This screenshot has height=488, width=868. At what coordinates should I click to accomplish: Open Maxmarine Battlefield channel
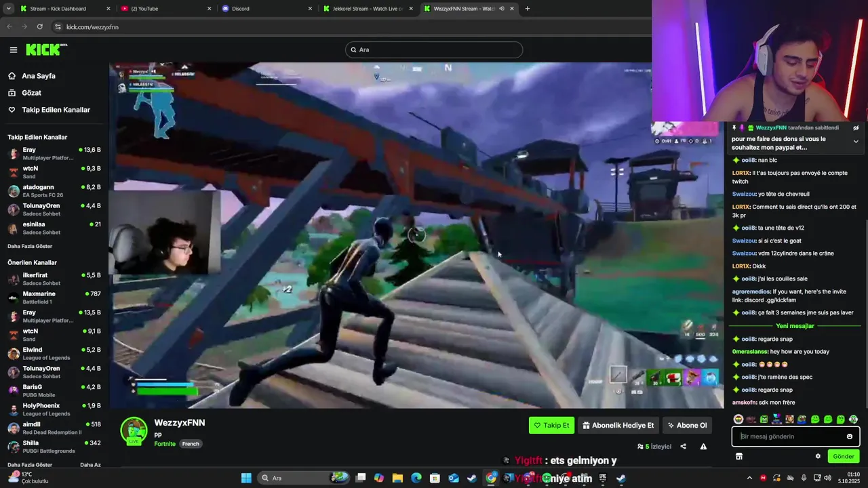pyautogui.click(x=54, y=298)
